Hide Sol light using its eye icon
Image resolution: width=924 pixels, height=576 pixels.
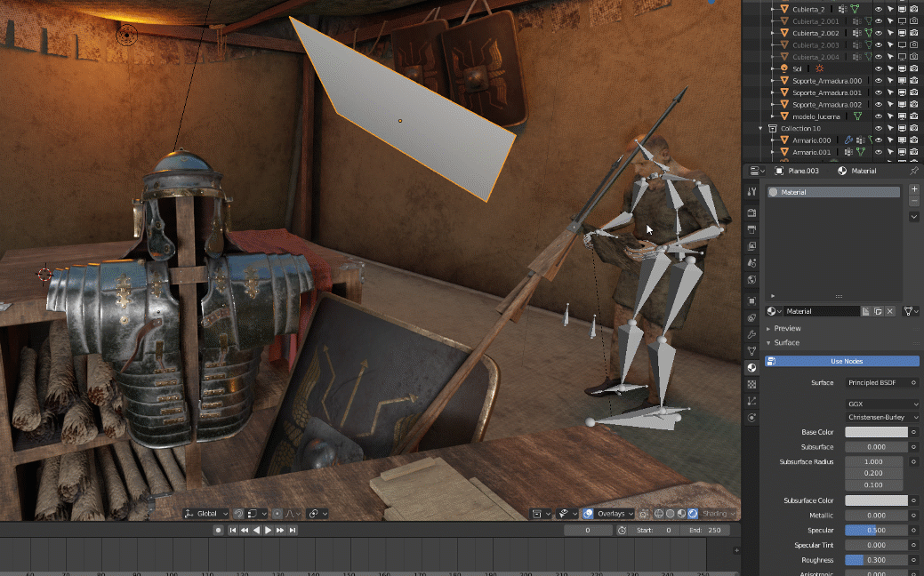[x=878, y=68]
